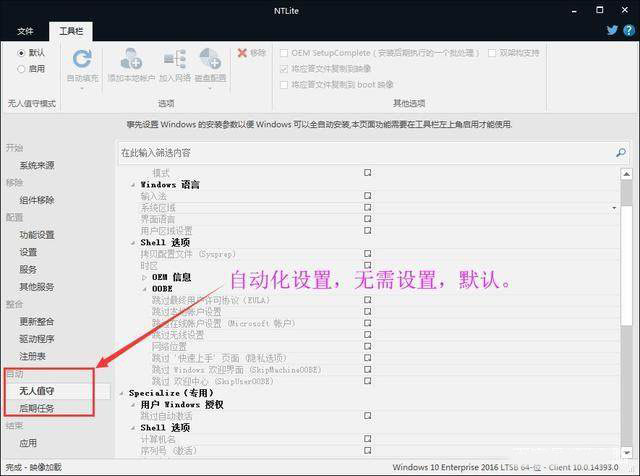The image size is (640, 476).
Task: Open the 系统区域 dropdown arrow
Action: coord(614,208)
